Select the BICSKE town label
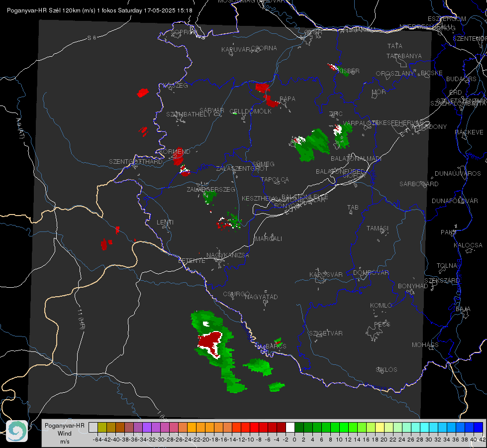487x448 pixels. tap(432, 73)
